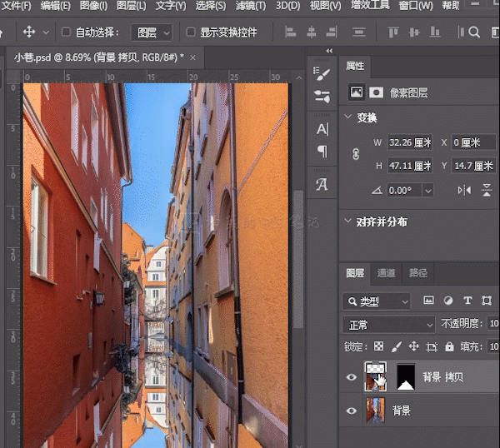The height and width of the screenshot is (448, 500).
Task: Open the Adjustments sliders panel icon
Action: (x=322, y=97)
